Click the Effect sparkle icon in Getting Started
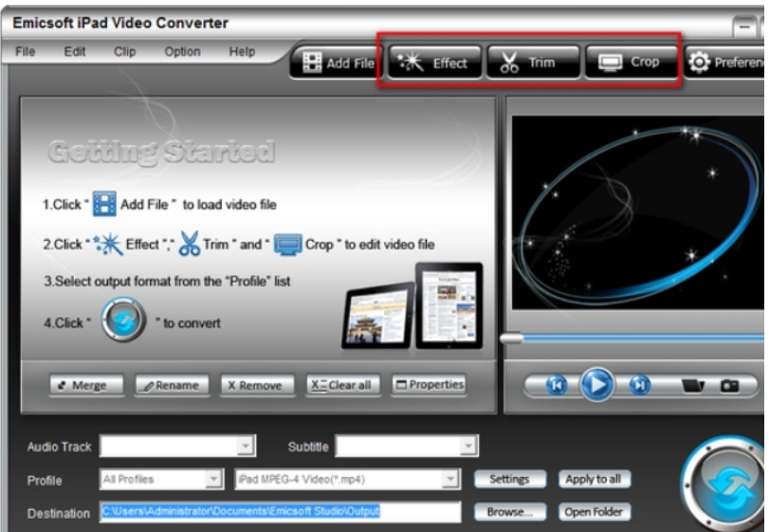769x532 pixels. click(107, 244)
